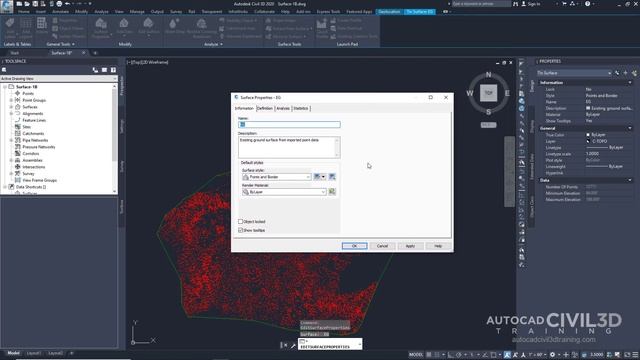Open Active Drawing View dropdown in Toolspace

click(x=58, y=78)
